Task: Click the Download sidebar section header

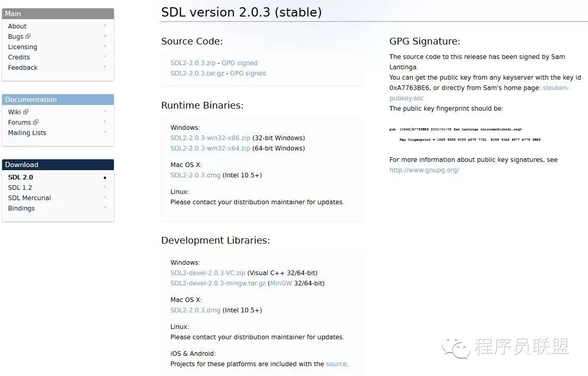Action: click(x=58, y=164)
